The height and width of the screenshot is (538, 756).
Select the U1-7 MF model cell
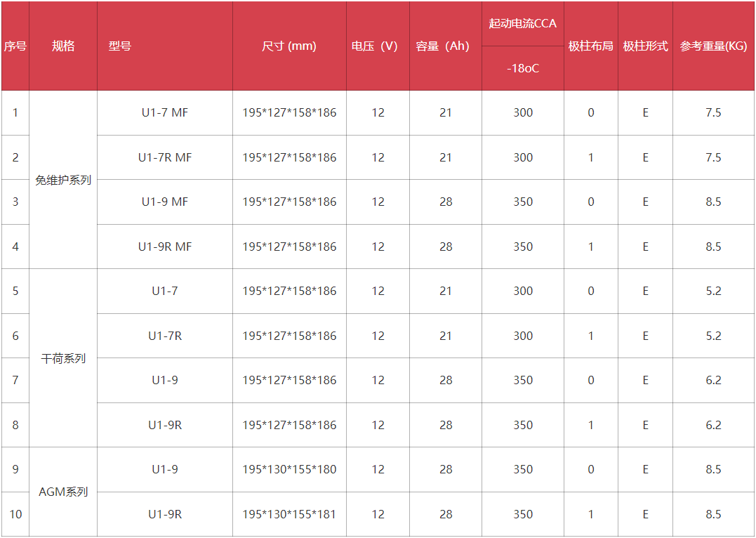point(165,113)
